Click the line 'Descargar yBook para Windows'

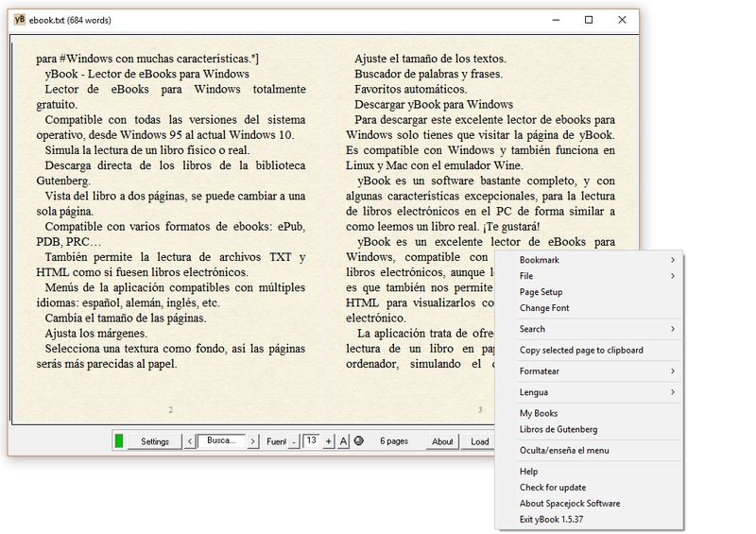click(x=434, y=105)
